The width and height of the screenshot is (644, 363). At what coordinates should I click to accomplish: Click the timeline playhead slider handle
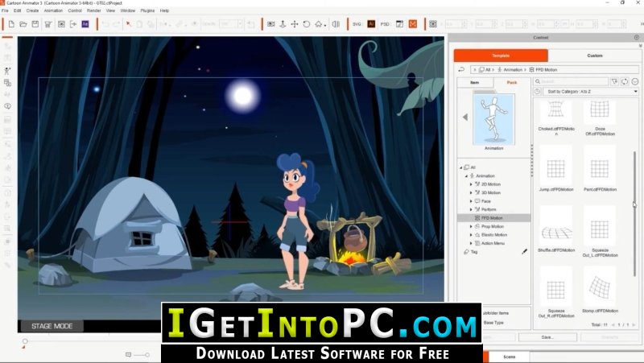click(25, 341)
